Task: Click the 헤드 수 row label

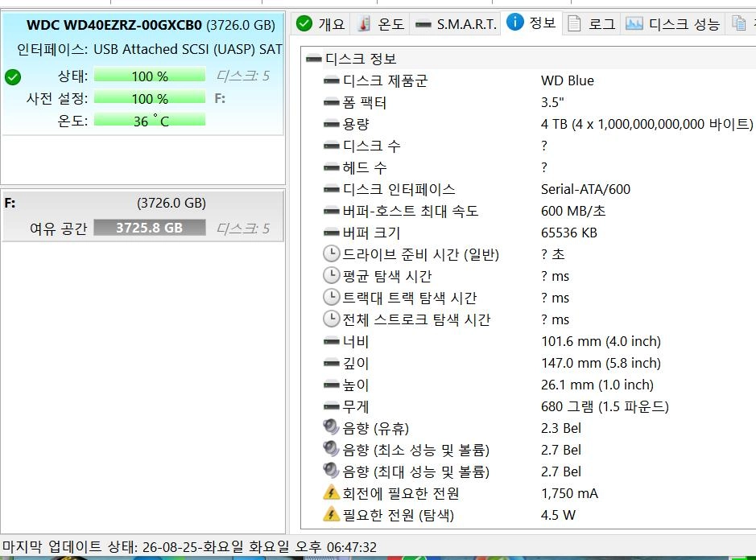Action: click(x=365, y=167)
